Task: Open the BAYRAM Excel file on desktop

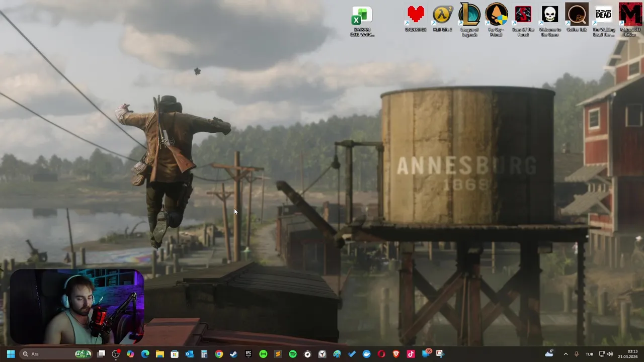Action: (362, 22)
